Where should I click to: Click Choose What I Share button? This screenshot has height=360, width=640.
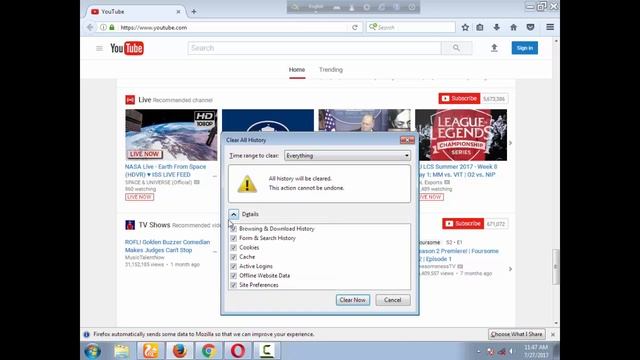517,334
